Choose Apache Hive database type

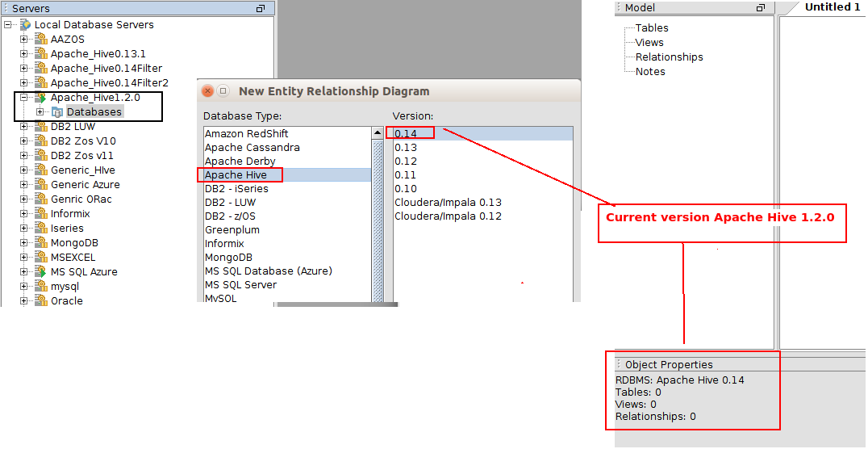286,174
